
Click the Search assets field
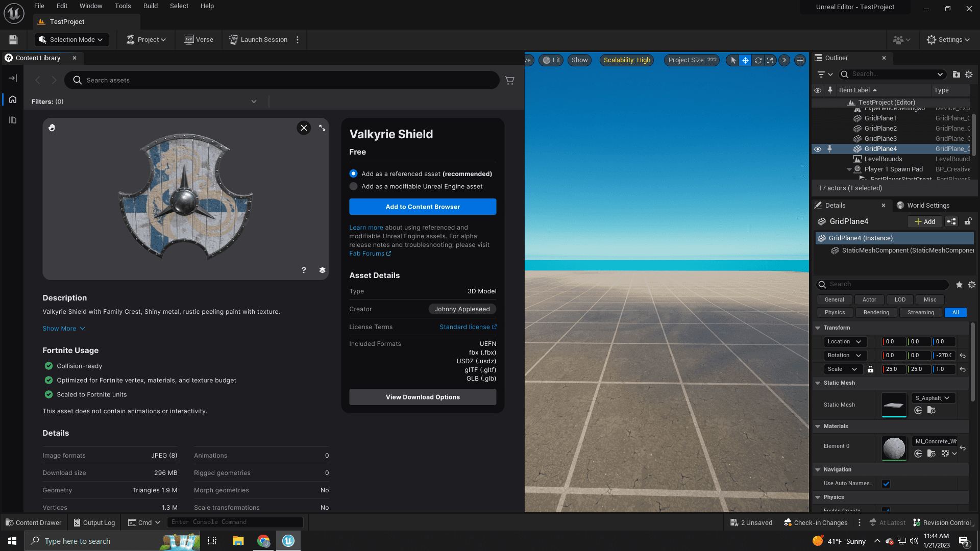tap(282, 80)
